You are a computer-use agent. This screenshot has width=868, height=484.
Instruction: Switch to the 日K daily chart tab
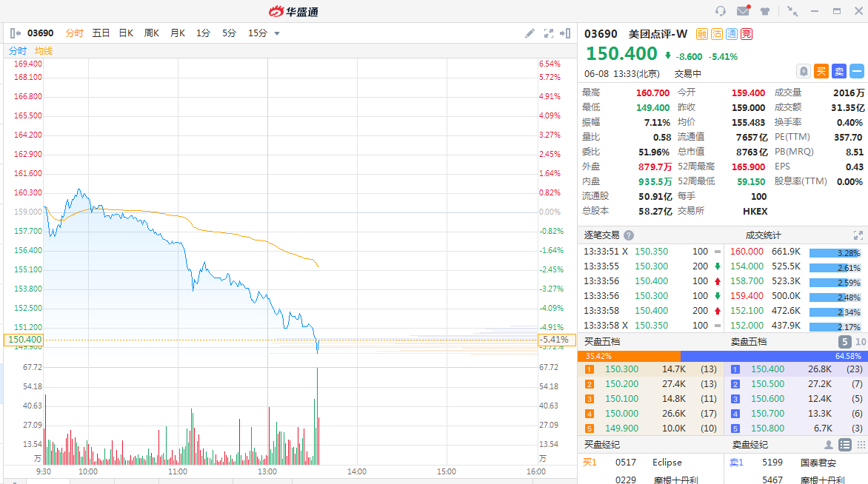point(126,33)
